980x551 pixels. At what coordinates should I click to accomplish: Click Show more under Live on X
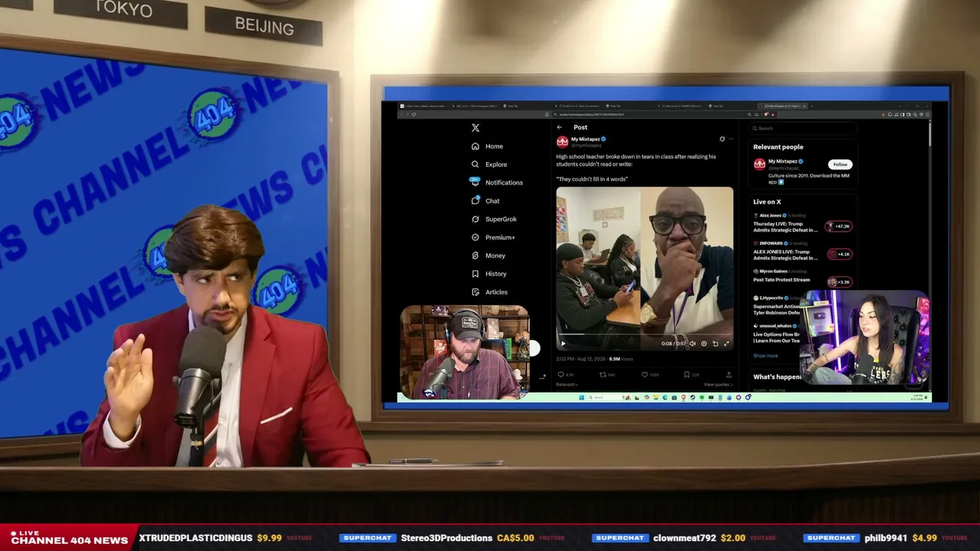765,356
